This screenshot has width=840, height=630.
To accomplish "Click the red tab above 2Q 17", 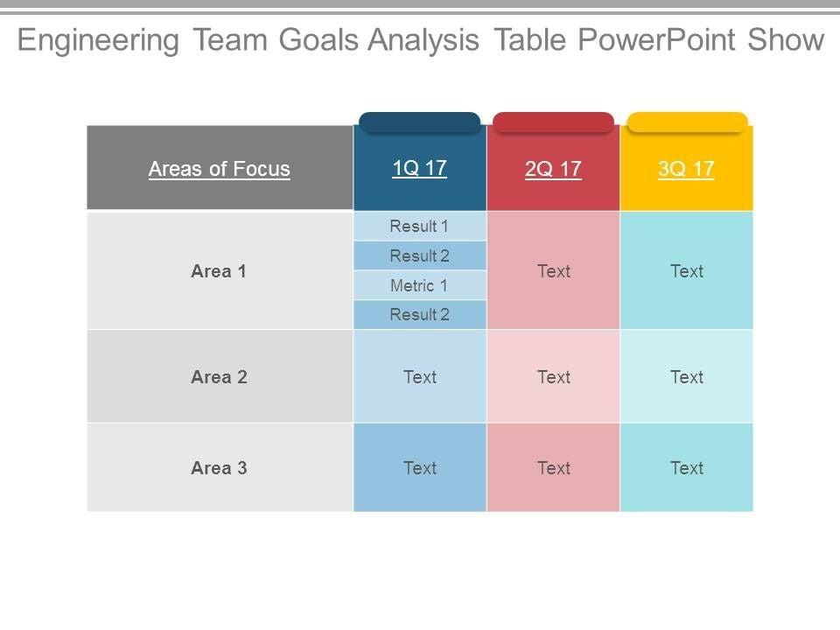I will pos(553,122).
